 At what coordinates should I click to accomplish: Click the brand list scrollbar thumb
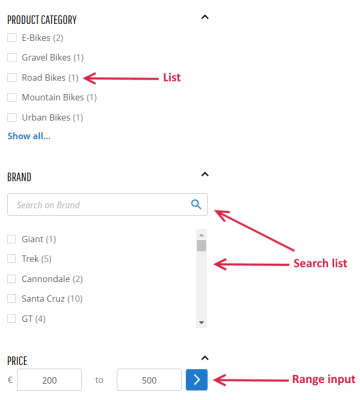pyautogui.click(x=201, y=246)
